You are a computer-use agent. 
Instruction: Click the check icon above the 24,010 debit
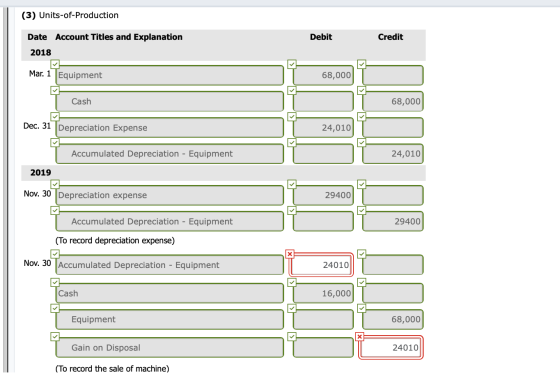pos(292,116)
